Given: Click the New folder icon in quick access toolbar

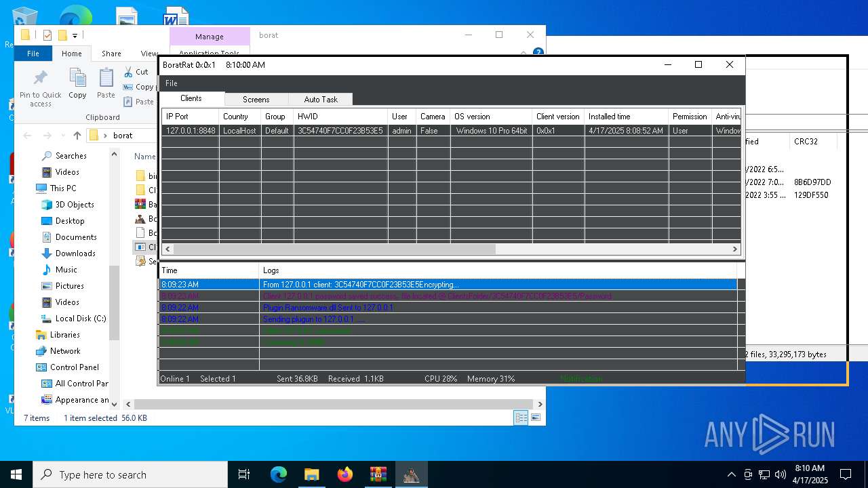Looking at the screenshot, I should (62, 35).
